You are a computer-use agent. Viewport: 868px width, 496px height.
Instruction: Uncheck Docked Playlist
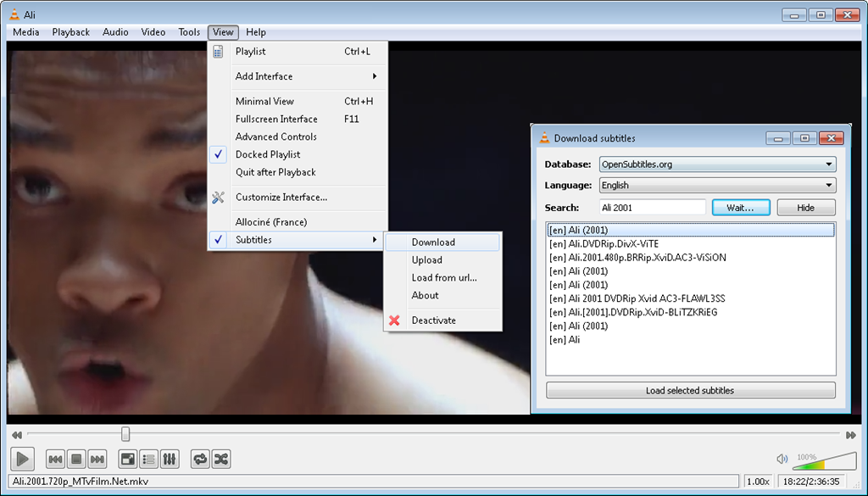pos(298,154)
